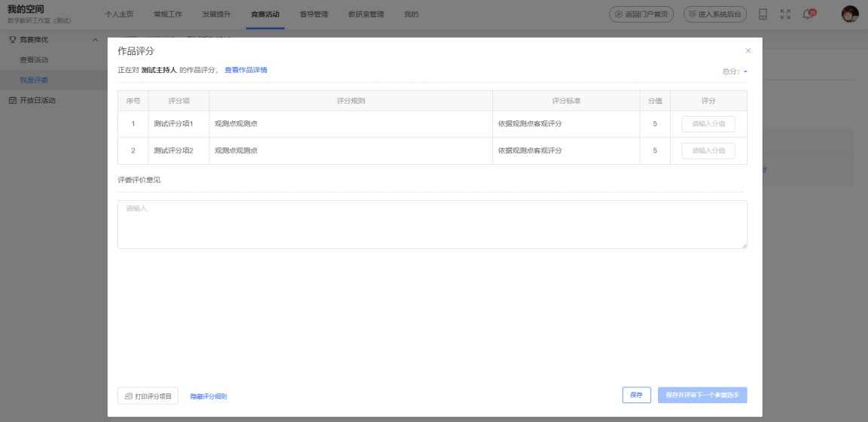Click the trophy icon beside 竞赛推优
This screenshot has height=422, width=868.
[13, 40]
